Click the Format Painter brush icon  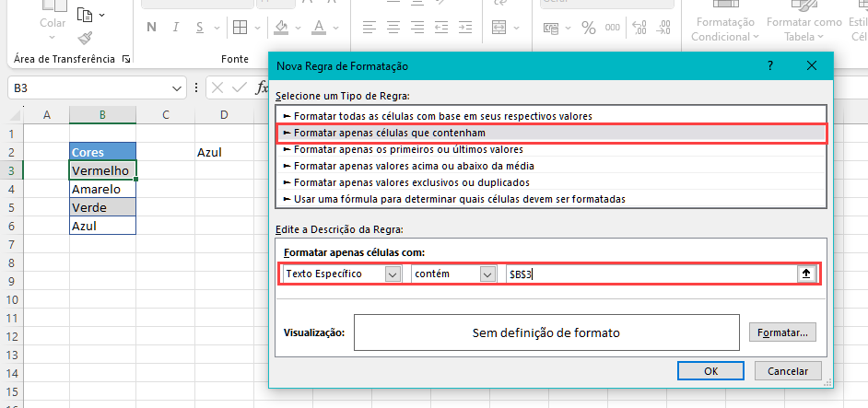pyautogui.click(x=85, y=38)
